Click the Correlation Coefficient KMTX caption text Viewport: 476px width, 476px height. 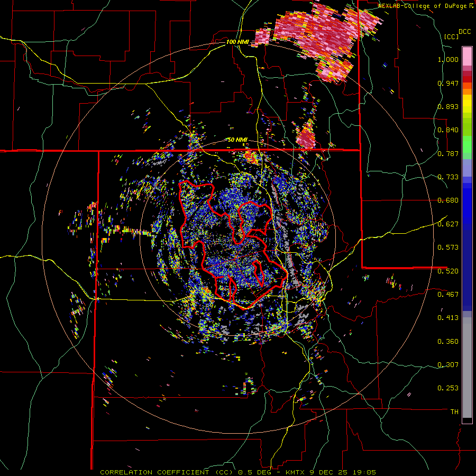pos(238,472)
